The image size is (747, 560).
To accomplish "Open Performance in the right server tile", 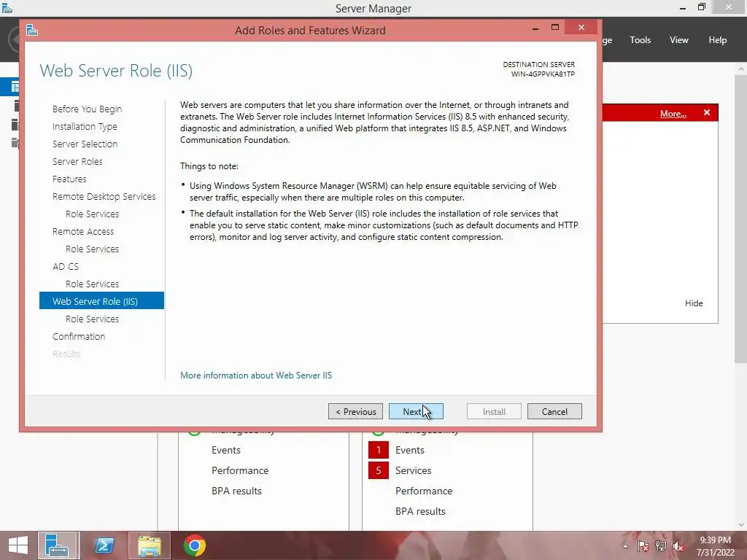I will (x=424, y=491).
